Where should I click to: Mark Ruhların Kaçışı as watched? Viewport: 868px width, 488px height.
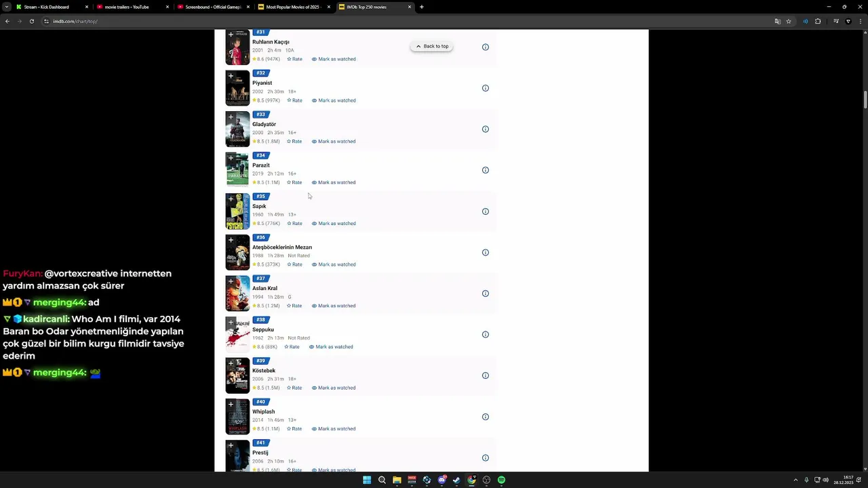click(334, 59)
